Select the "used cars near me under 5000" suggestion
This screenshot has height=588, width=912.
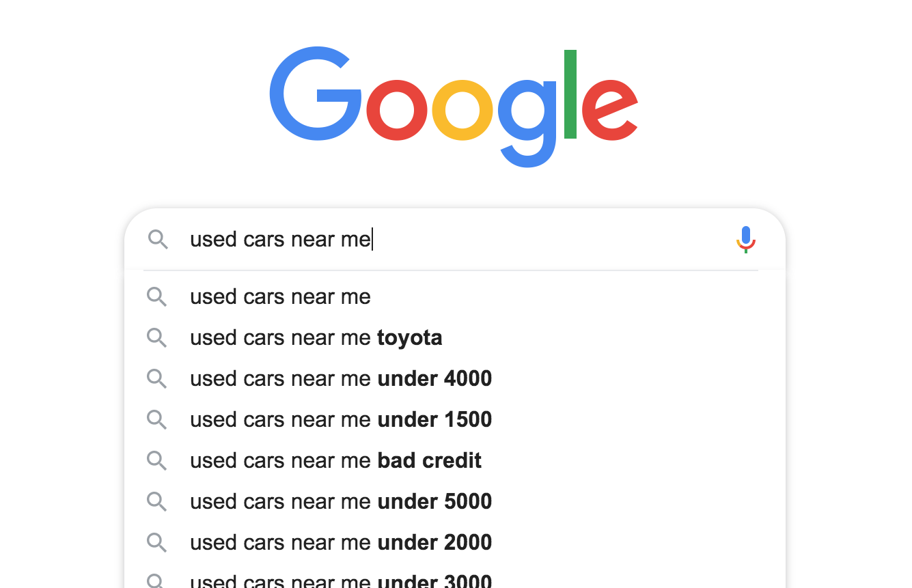(340, 501)
